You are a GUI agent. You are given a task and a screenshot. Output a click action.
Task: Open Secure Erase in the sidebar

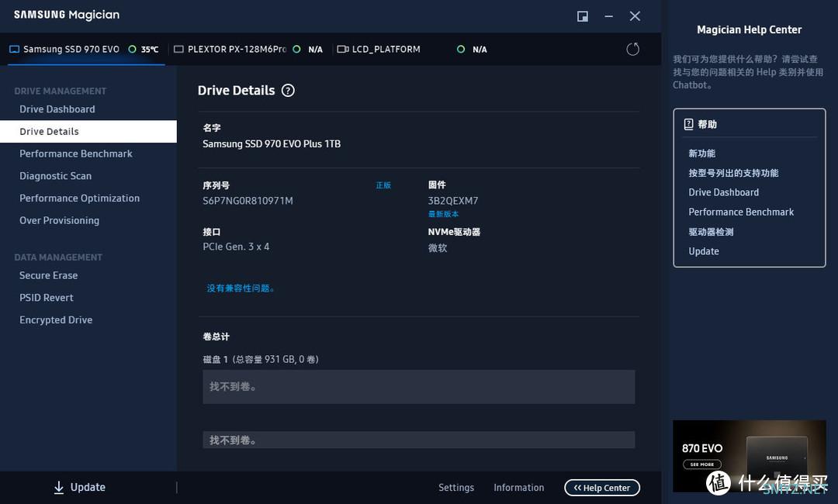coord(49,275)
